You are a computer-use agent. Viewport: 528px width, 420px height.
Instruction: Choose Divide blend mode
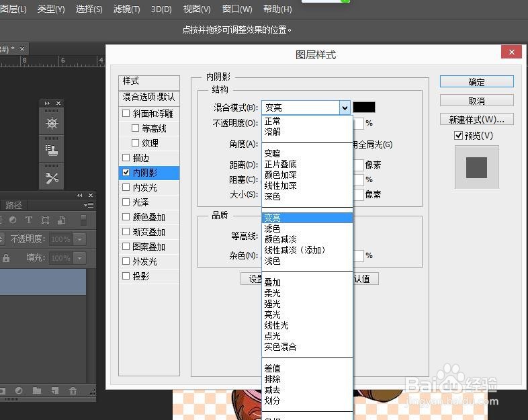(307, 401)
